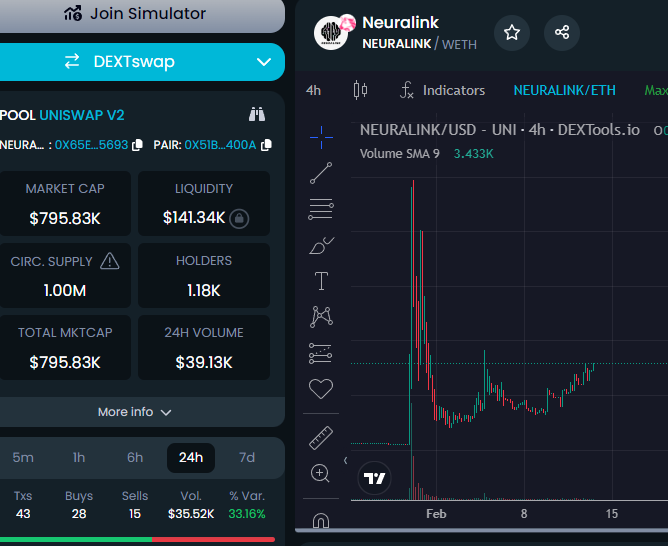Click the % Var. 33.16% value
The height and width of the screenshot is (546, 668).
247,514
